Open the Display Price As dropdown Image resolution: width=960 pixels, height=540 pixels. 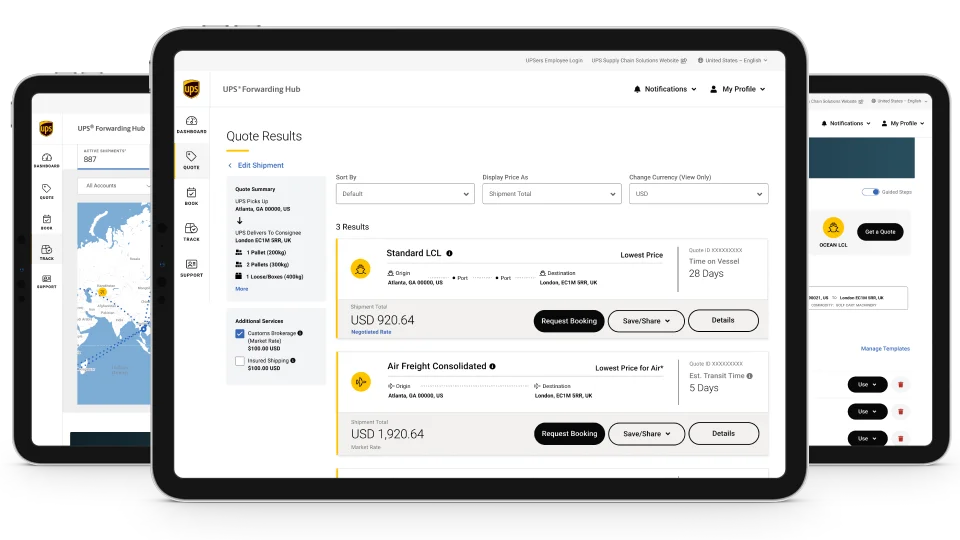click(551, 194)
